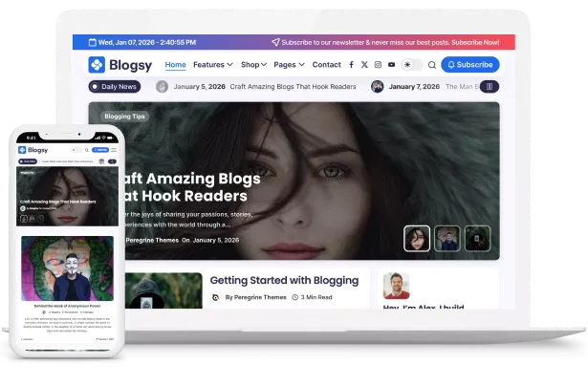Open the YouTube social icon

click(x=391, y=65)
